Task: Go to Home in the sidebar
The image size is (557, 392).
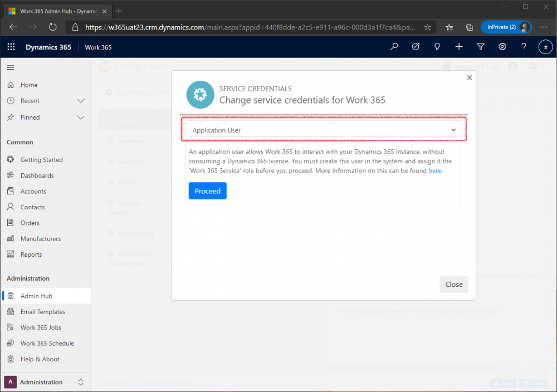Action: click(x=46, y=85)
